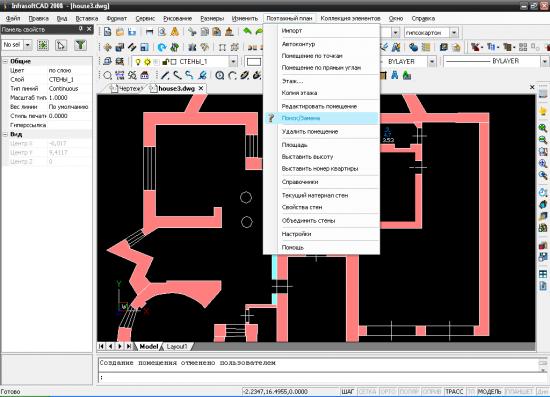This screenshot has width=550, height=397.
Task: Click the color swatch box beside layer dropdown
Action: pyautogui.click(x=254, y=62)
